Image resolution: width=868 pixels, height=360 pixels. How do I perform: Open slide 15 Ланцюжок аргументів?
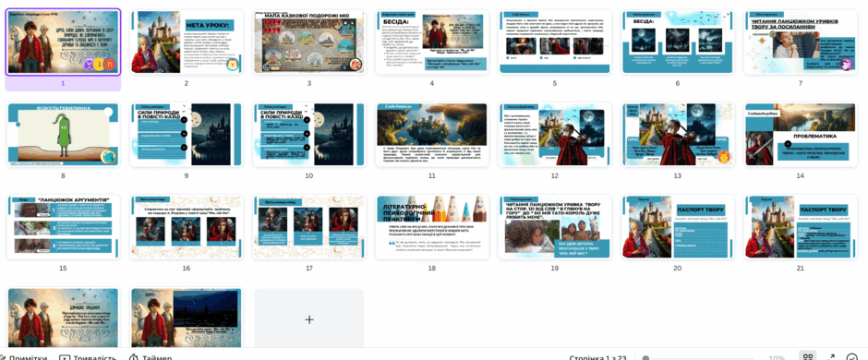[63, 227]
